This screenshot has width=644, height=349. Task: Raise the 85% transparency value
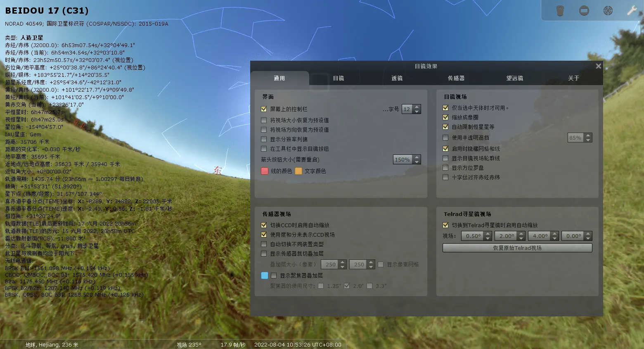point(589,135)
